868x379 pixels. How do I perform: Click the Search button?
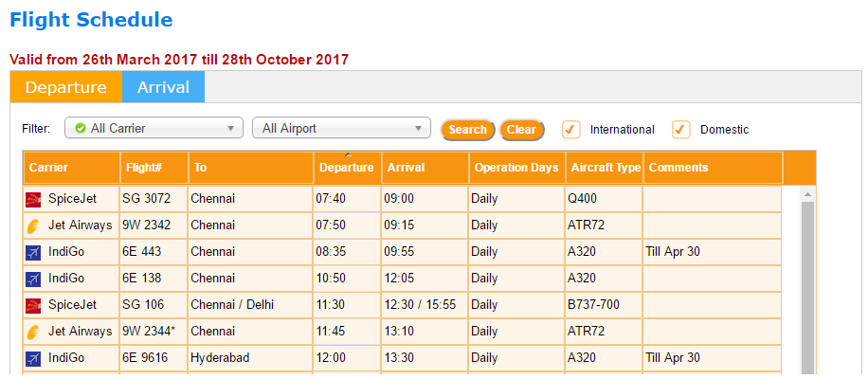click(x=468, y=130)
